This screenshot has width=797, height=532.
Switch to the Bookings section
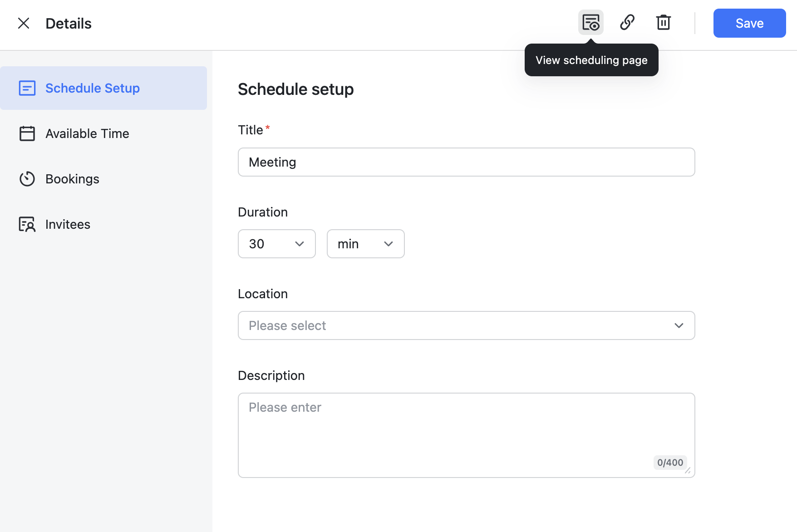pyautogui.click(x=72, y=179)
